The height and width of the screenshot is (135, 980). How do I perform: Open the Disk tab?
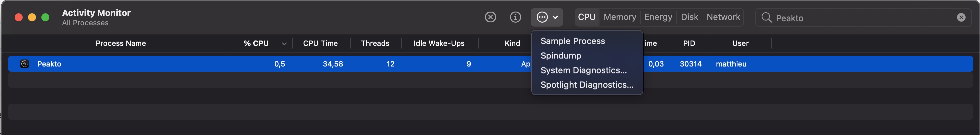click(689, 17)
